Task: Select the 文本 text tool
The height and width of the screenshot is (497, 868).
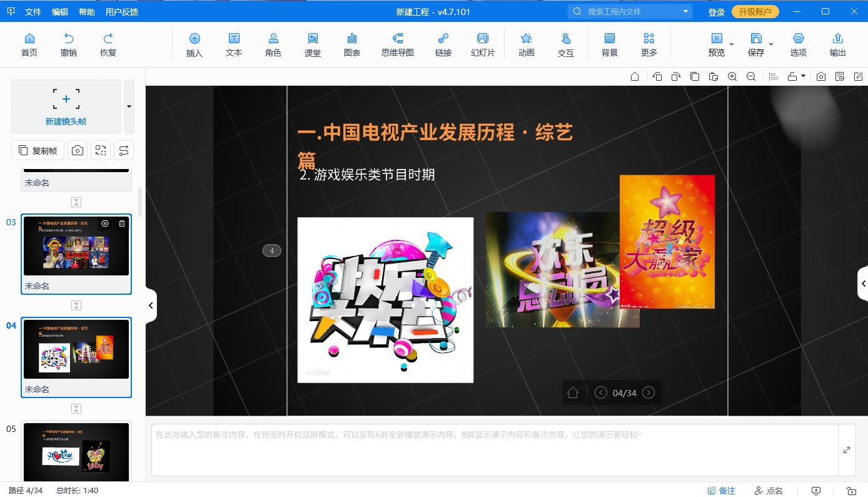Action: pyautogui.click(x=234, y=45)
